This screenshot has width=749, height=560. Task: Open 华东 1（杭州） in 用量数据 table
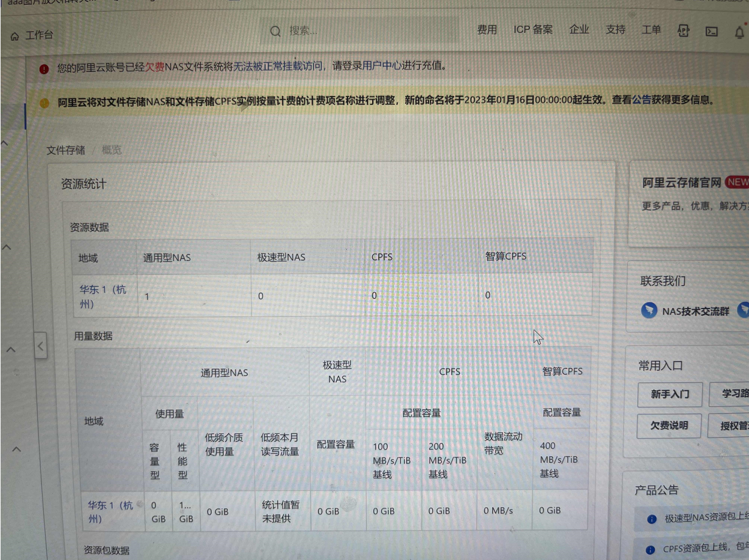pyautogui.click(x=111, y=512)
